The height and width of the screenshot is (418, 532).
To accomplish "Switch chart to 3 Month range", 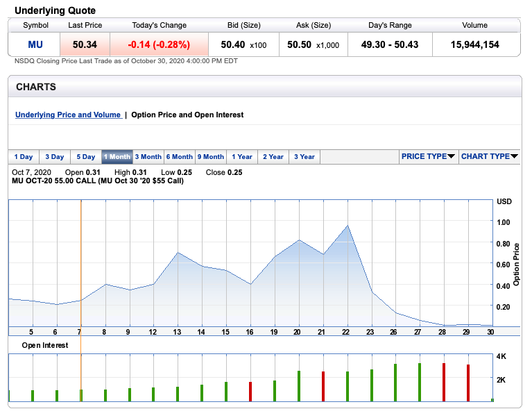I will coord(148,157).
